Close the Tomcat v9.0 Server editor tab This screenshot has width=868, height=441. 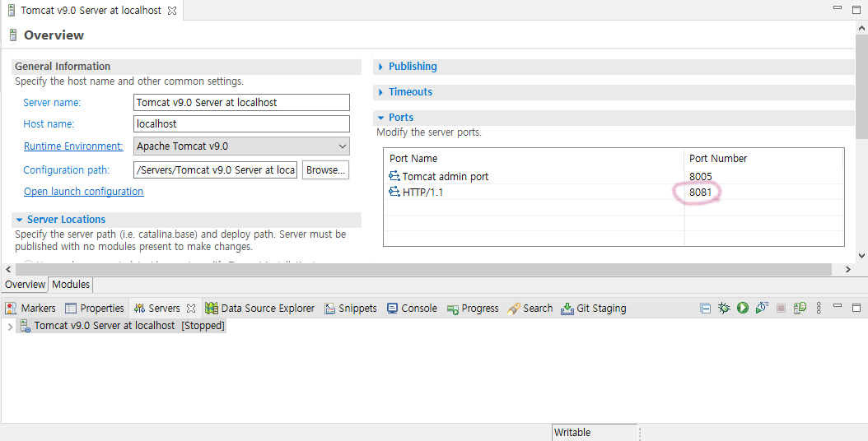tap(172, 11)
